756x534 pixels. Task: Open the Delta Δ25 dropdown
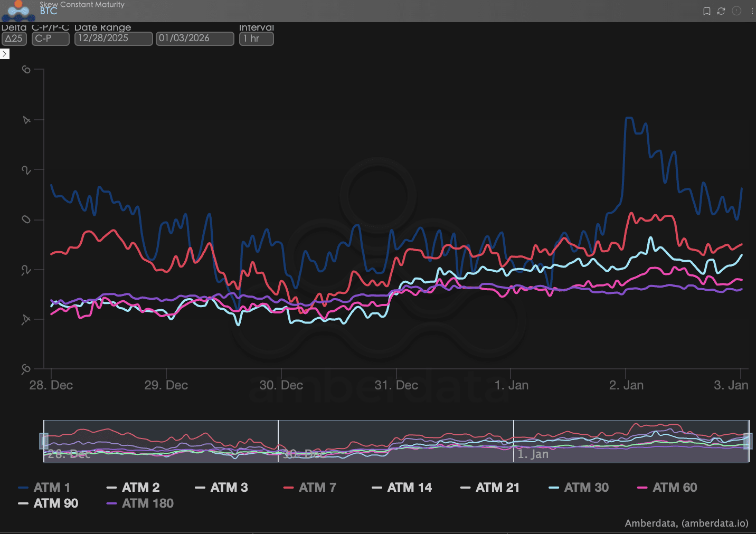point(14,39)
